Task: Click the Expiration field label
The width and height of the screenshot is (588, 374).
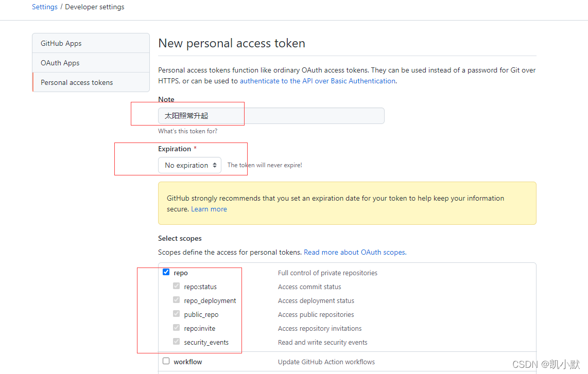Action: (x=175, y=149)
